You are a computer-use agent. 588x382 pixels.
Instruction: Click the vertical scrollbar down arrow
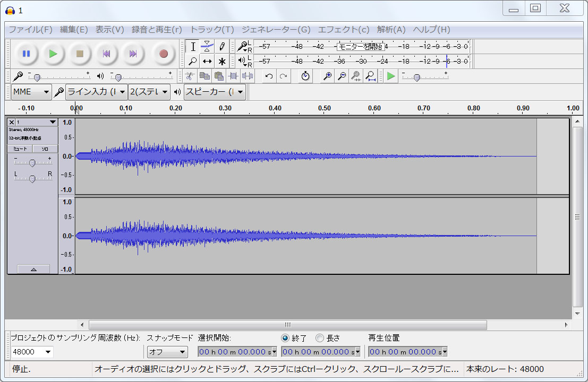point(577,314)
